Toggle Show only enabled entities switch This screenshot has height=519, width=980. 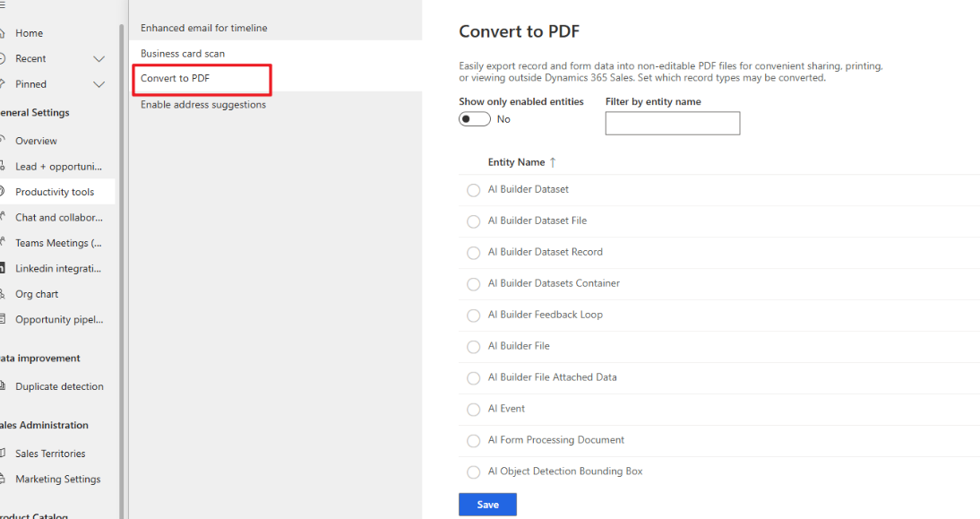[x=475, y=119]
